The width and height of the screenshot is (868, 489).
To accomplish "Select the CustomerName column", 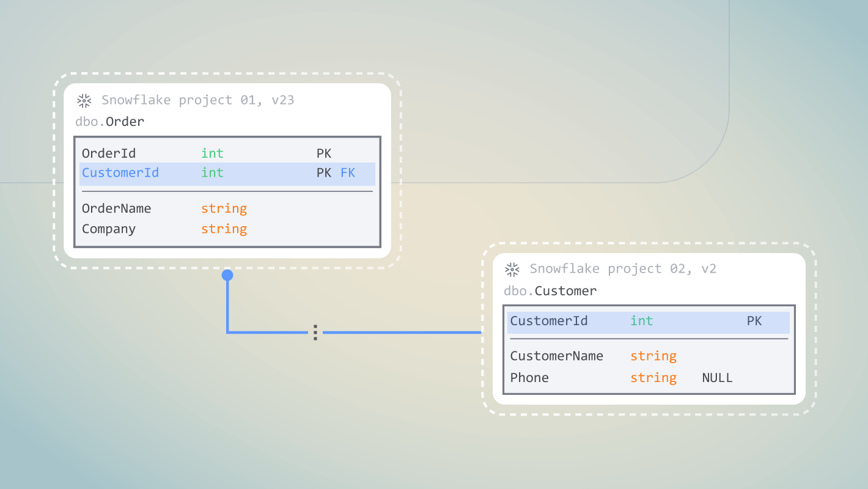I will 557,356.
